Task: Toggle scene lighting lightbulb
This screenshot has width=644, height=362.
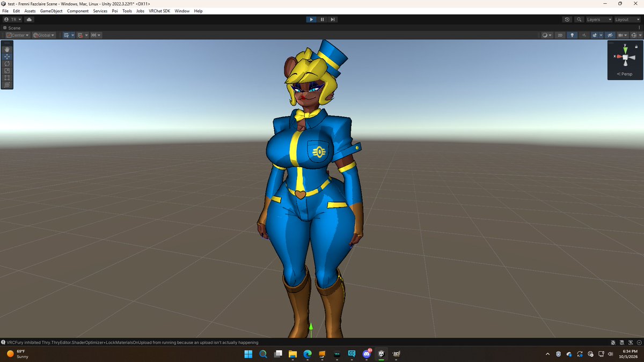Action: 572,35
